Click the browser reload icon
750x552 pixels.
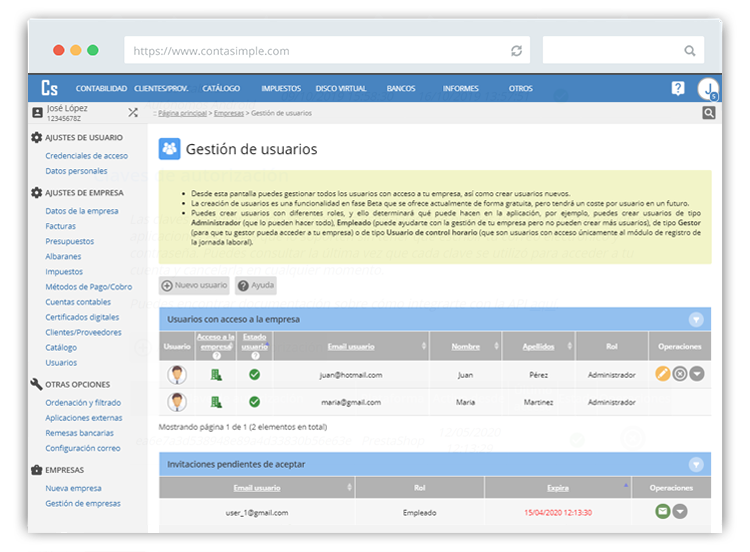click(516, 51)
